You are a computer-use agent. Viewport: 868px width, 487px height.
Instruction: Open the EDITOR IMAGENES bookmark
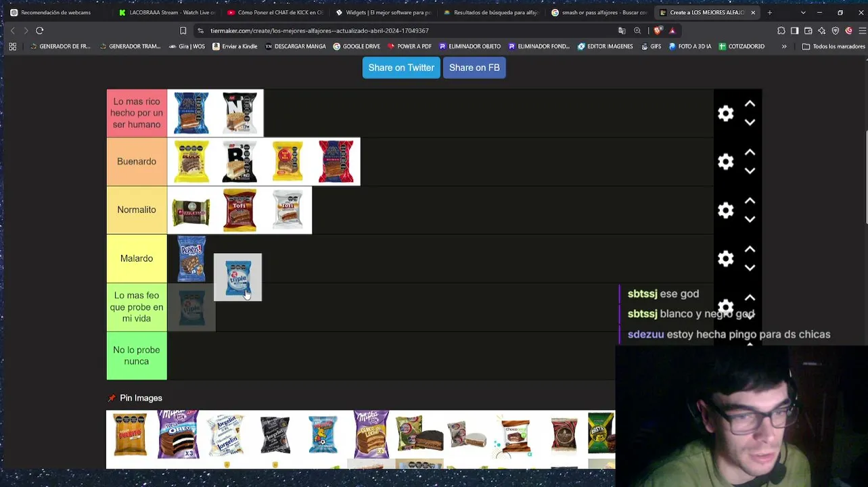[x=606, y=47]
